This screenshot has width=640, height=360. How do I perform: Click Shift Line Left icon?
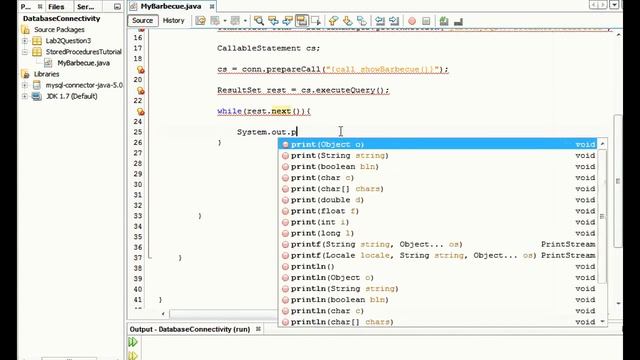click(380, 21)
